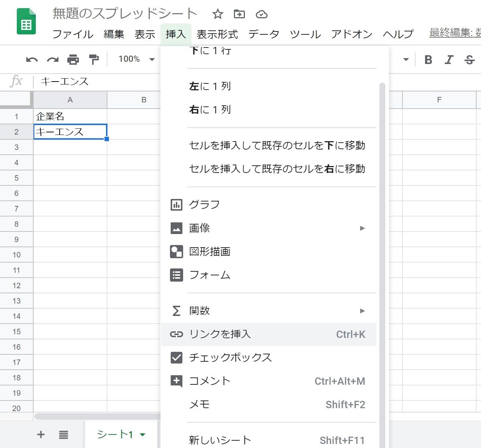Insert one column to the right

[x=269, y=109]
